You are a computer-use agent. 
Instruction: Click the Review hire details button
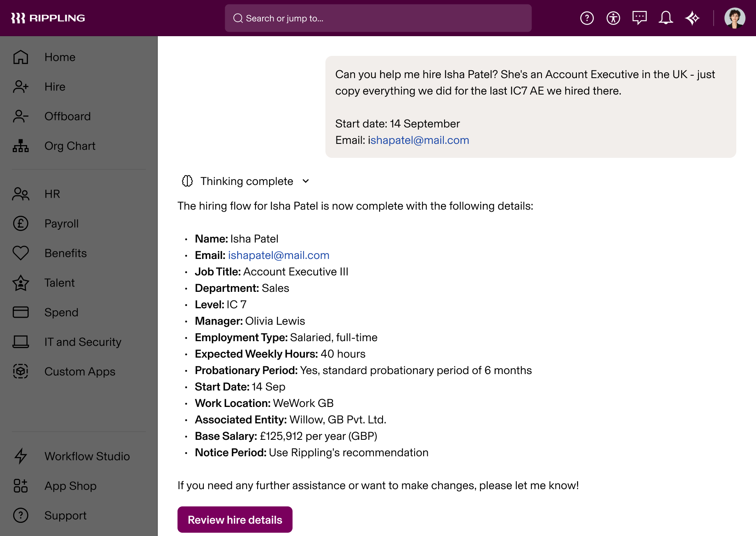coord(235,519)
